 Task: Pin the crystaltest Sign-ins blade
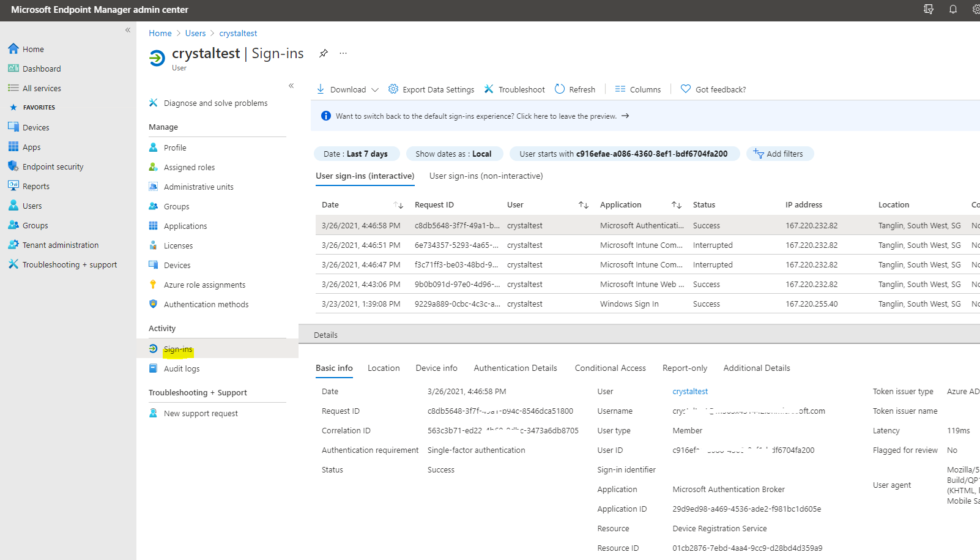pyautogui.click(x=324, y=53)
